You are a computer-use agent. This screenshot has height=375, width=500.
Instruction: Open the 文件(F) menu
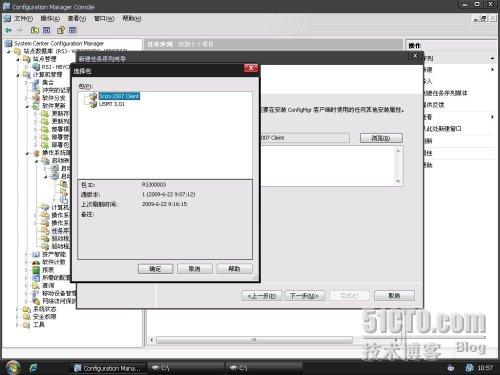[24, 18]
